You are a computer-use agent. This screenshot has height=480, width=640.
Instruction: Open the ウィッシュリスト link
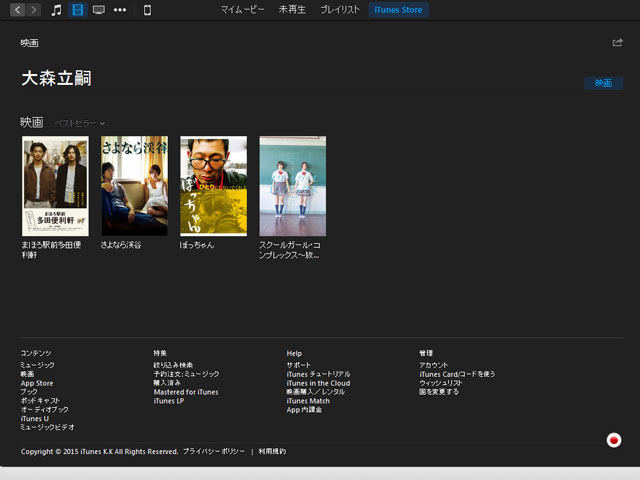441,383
